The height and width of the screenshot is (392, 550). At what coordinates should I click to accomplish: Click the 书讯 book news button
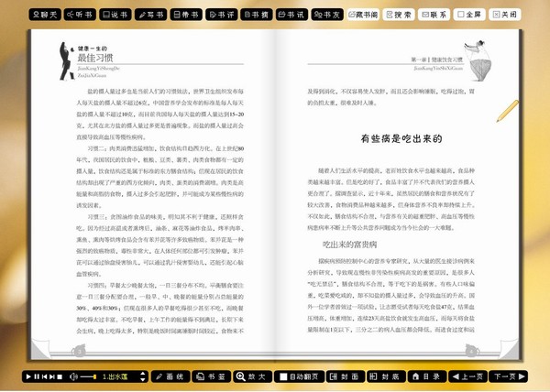coord(291,15)
